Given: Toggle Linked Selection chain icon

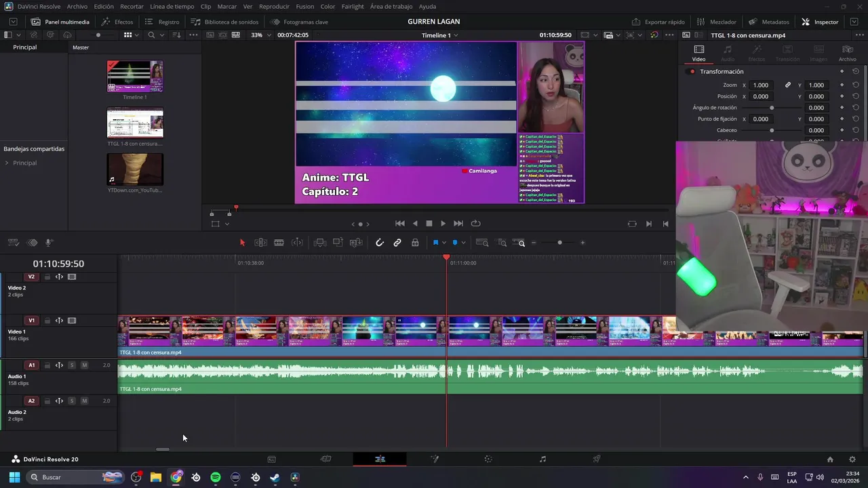Looking at the screenshot, I should pos(397,243).
